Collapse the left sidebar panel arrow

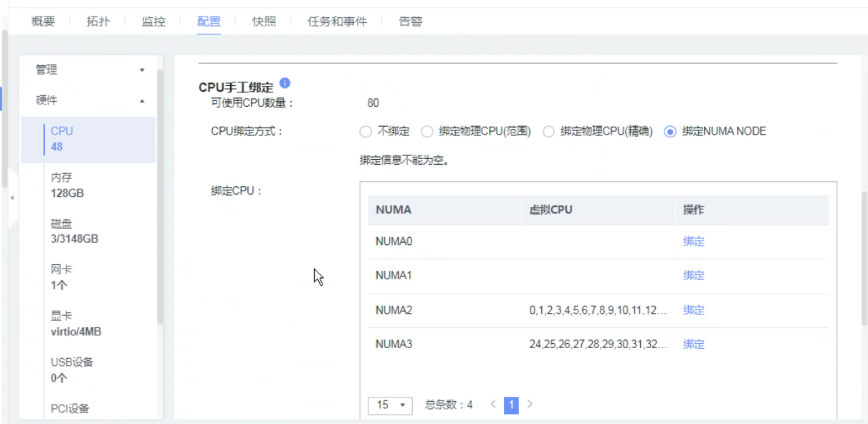point(11,197)
